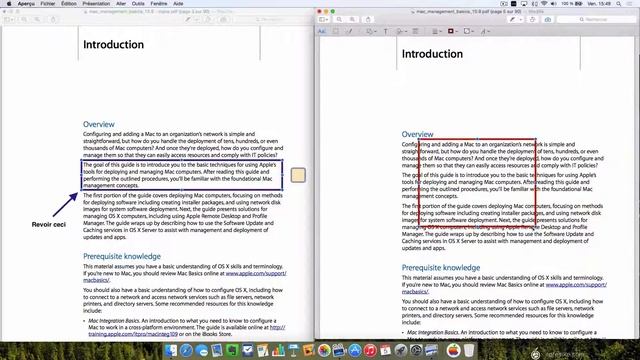The image size is (640, 360).
Task: Click 'Prerequisite knowledge' heading in right window
Action: [x=441, y=268]
